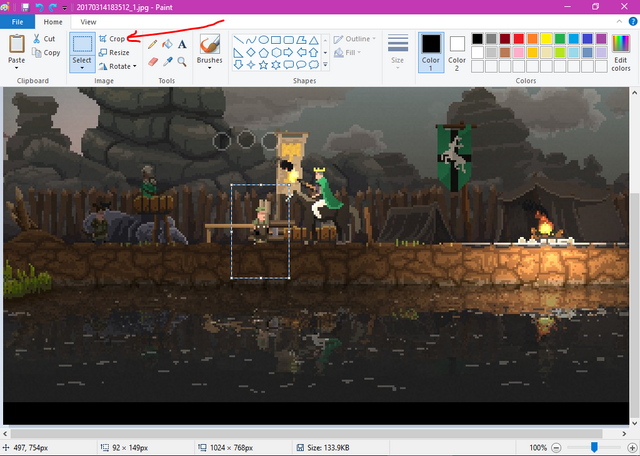Image resolution: width=640 pixels, height=456 pixels.
Task: Click the Paste clipboard icon
Action: pyautogui.click(x=17, y=43)
